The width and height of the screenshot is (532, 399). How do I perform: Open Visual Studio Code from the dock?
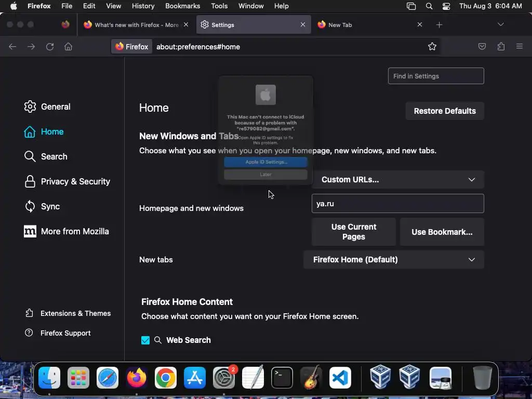340,378
